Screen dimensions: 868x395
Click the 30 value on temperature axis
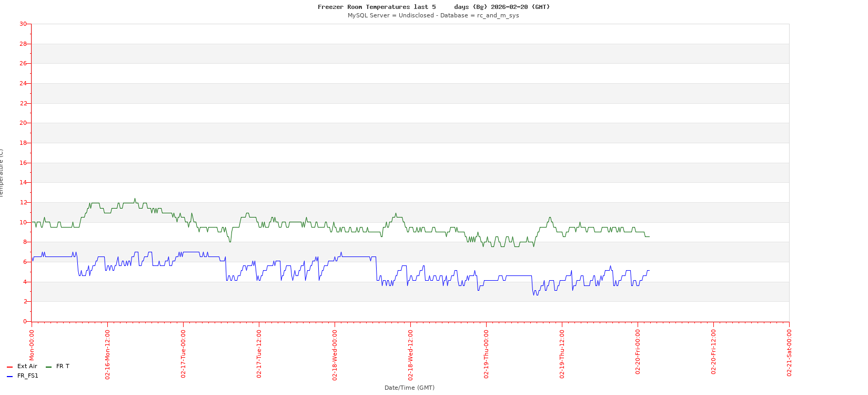23,24
